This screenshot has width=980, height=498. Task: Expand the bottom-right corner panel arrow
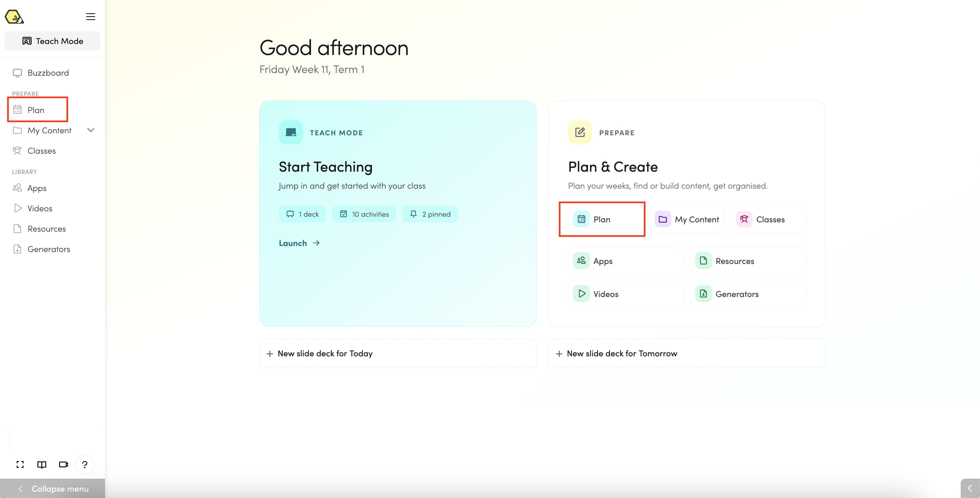(969, 488)
